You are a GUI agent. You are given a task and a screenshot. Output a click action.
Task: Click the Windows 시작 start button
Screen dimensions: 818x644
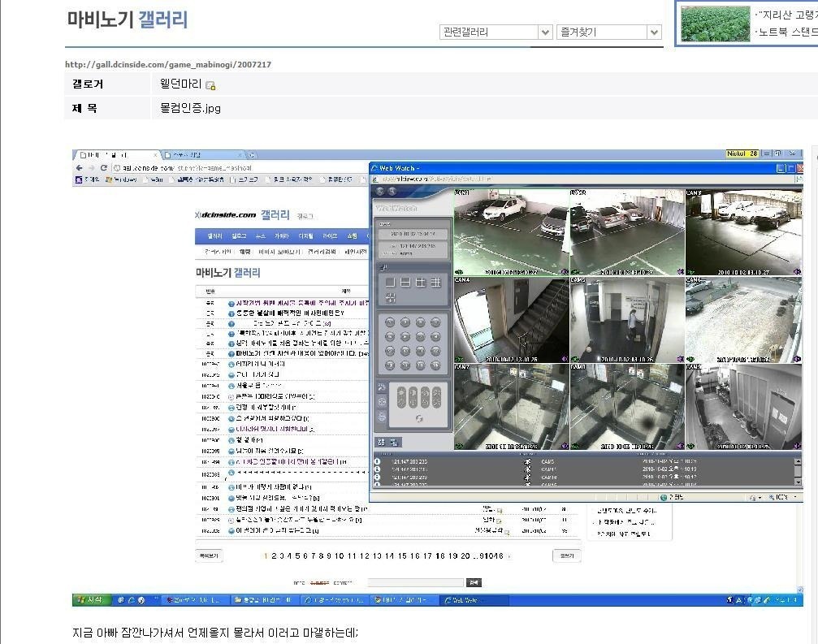92,599
